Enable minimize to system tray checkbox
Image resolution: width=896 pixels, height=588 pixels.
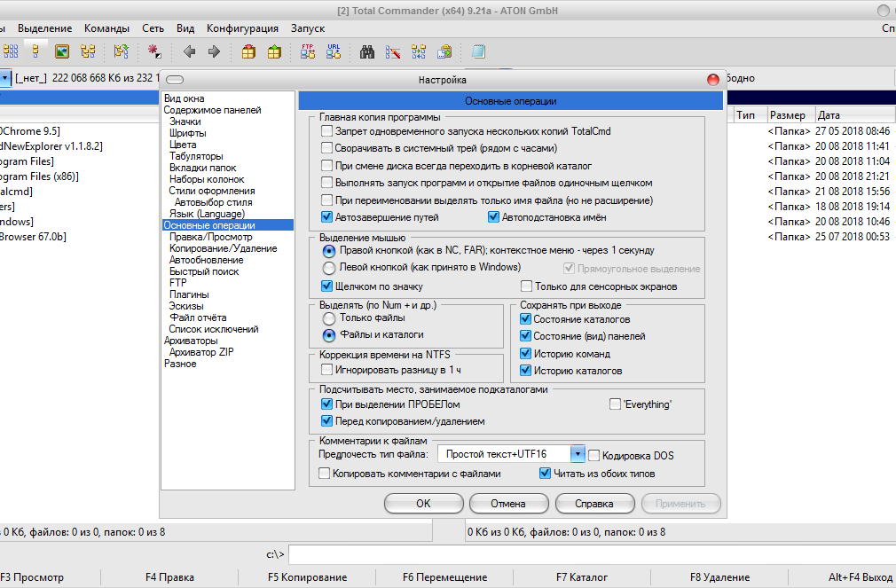(326, 148)
